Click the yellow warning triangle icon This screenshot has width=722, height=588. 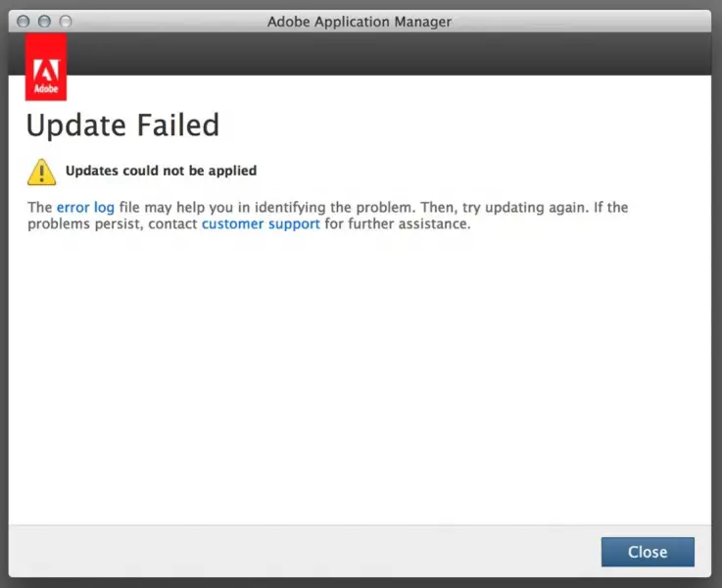(41, 172)
